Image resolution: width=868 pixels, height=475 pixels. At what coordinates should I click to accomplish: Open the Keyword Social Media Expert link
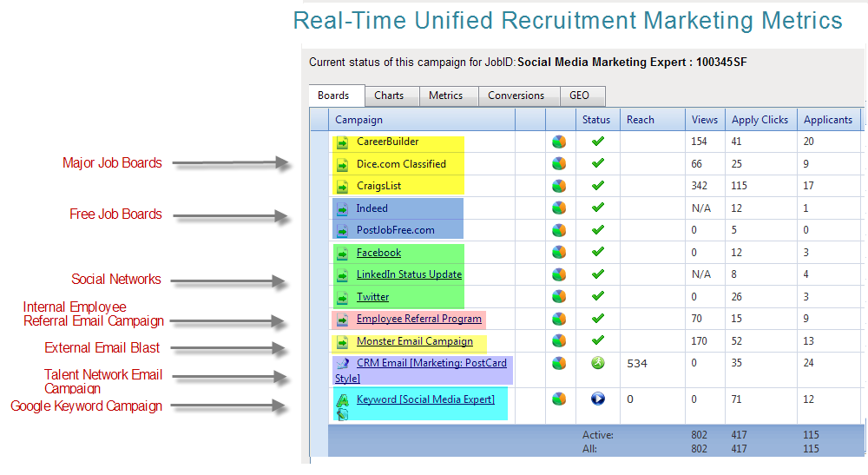point(425,399)
